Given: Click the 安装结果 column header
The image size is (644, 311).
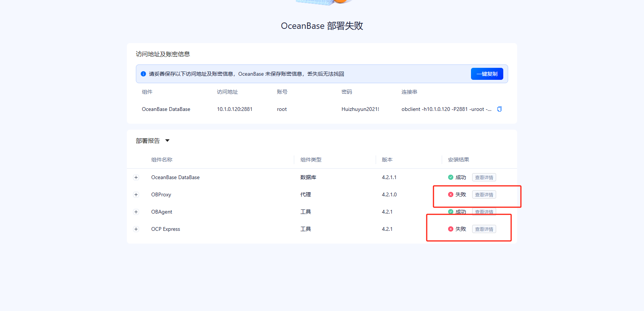Looking at the screenshot, I should [x=459, y=160].
